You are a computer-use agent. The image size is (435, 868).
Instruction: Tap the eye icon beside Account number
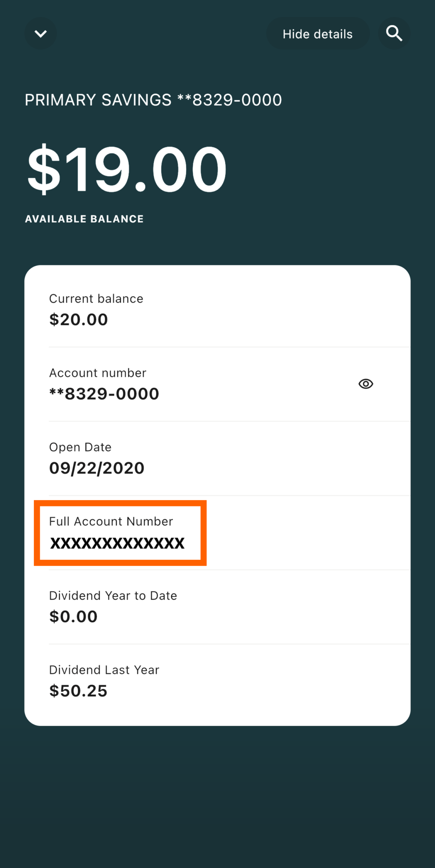coord(365,384)
